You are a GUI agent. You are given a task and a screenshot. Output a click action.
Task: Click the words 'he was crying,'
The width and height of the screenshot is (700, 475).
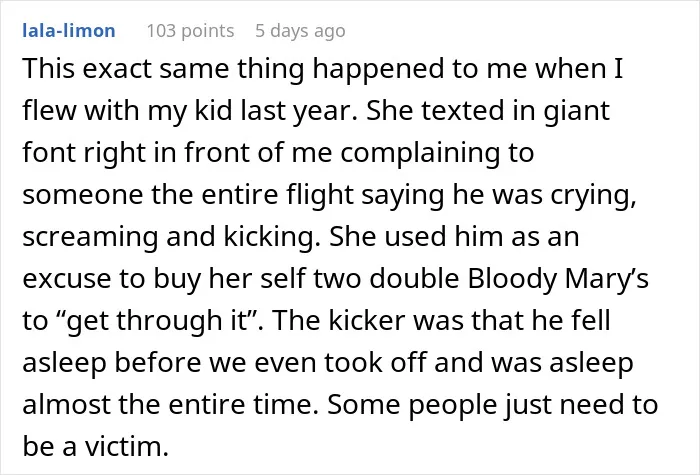click(x=545, y=195)
